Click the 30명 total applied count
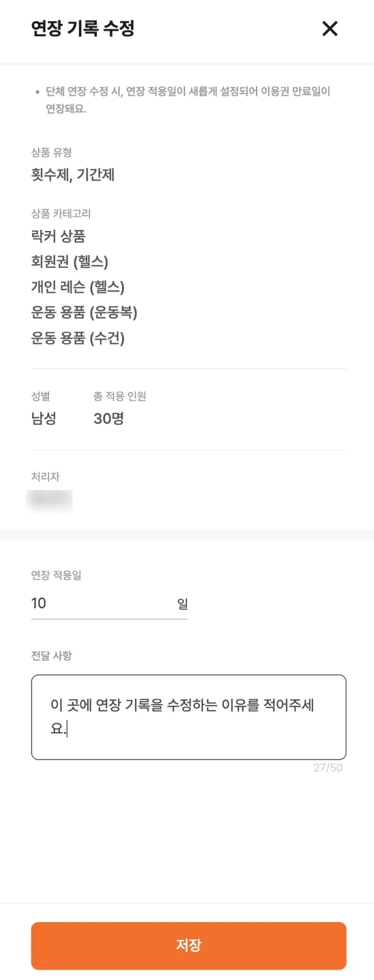 tap(109, 419)
